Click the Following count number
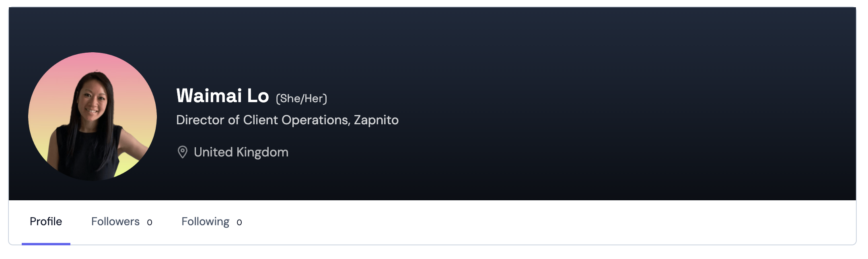 tap(239, 222)
